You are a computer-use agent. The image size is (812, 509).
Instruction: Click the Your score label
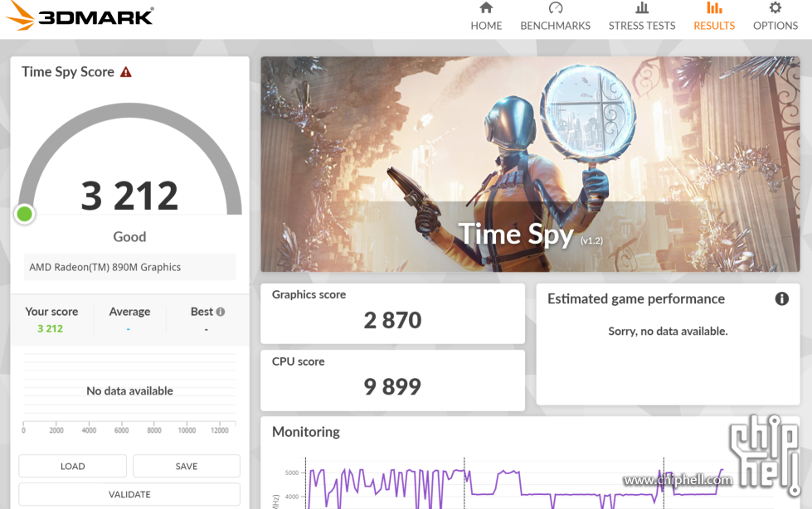[x=51, y=312]
